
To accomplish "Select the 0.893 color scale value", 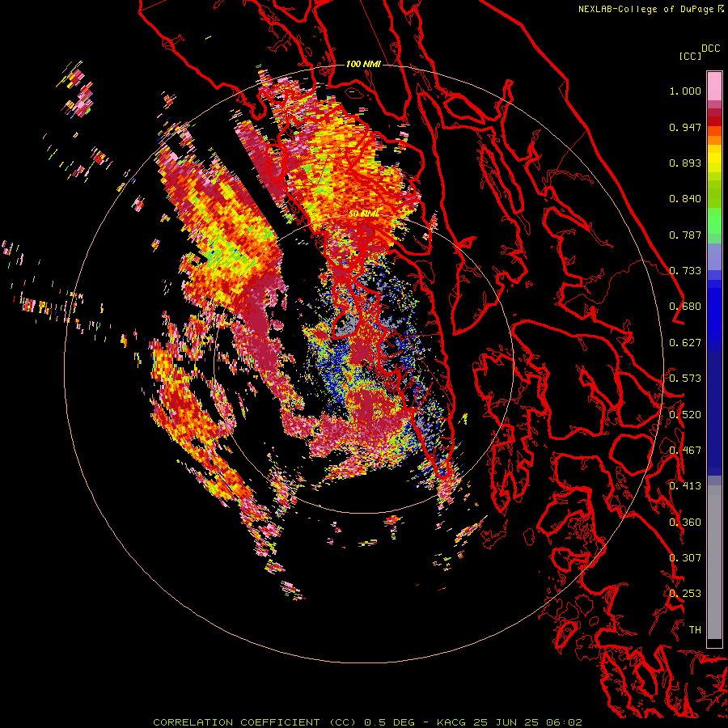I will click(x=685, y=163).
